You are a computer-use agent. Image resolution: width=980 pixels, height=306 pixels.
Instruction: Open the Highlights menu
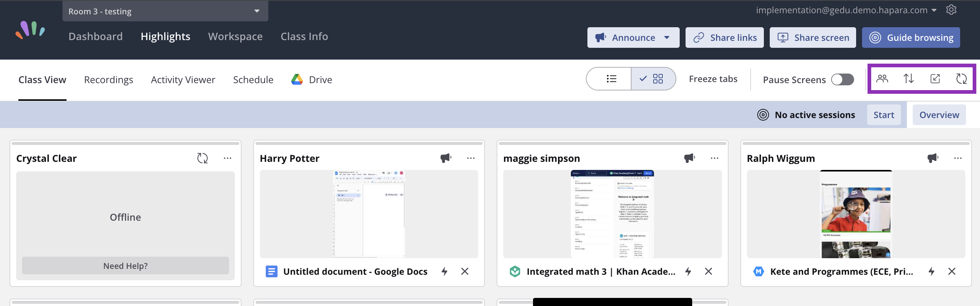pyautogui.click(x=165, y=36)
